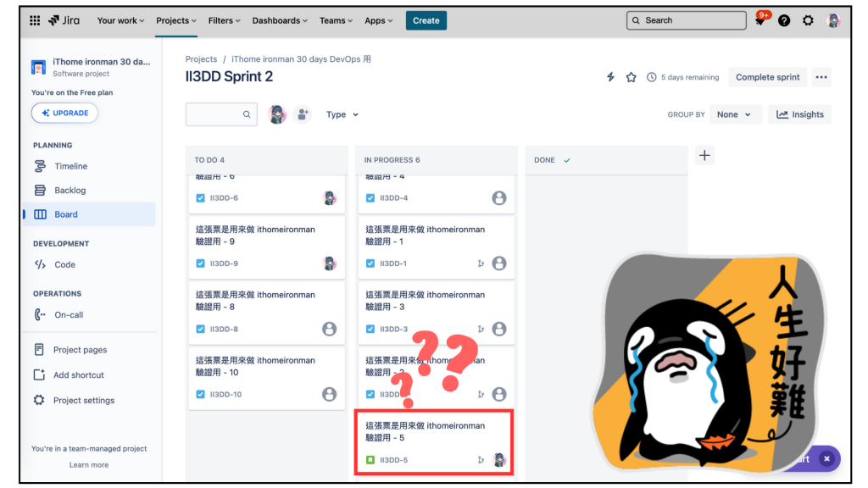Focus the board search box

click(221, 114)
